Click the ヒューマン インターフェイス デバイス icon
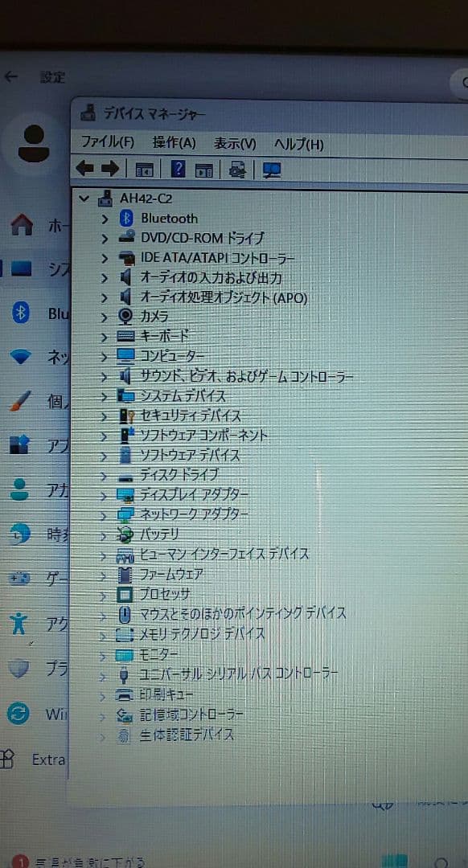The height and width of the screenshot is (868, 468). click(x=125, y=555)
